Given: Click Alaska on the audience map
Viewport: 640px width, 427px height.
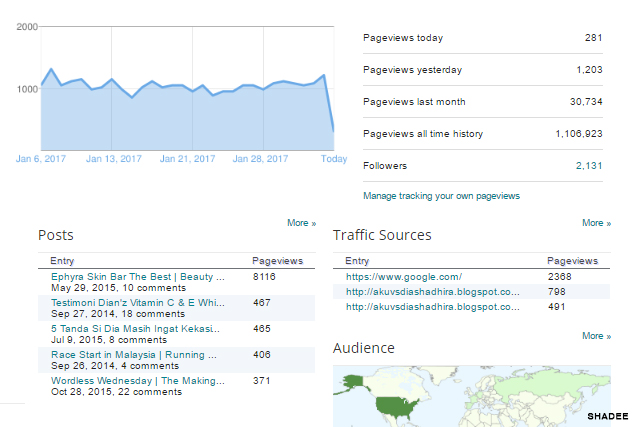Looking at the screenshot, I should 352,383.
